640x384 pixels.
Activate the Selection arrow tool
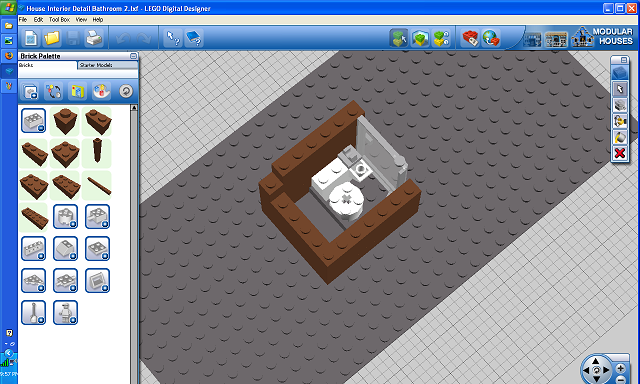pos(620,89)
